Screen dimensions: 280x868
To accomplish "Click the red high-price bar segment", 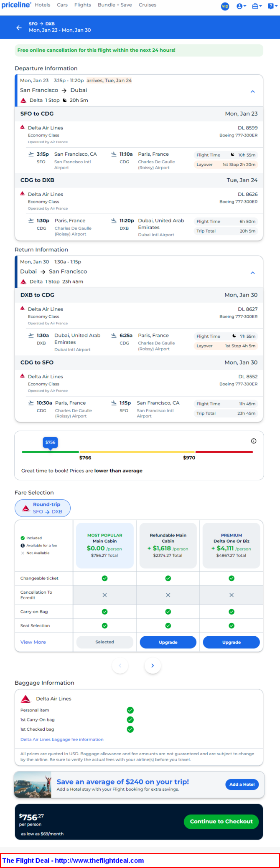I will [x=224, y=452].
